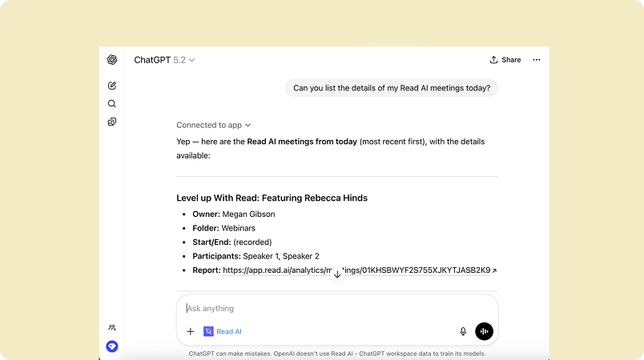Image resolution: width=644 pixels, height=360 pixels.
Task: Click the user message about Read AI meetings
Action: point(392,88)
